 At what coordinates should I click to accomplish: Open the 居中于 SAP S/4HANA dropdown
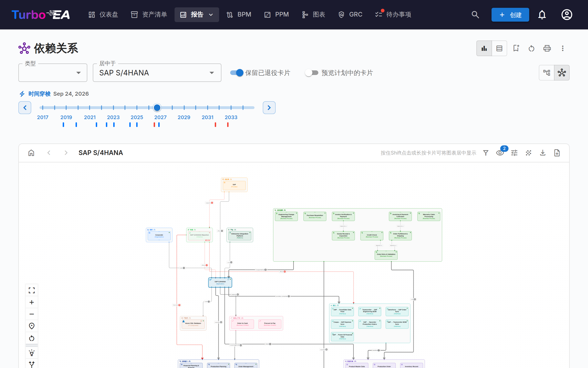pyautogui.click(x=157, y=72)
